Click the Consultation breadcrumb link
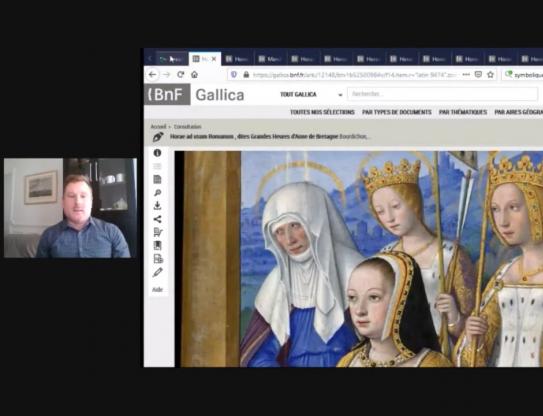The image size is (543, 416). pos(187,127)
